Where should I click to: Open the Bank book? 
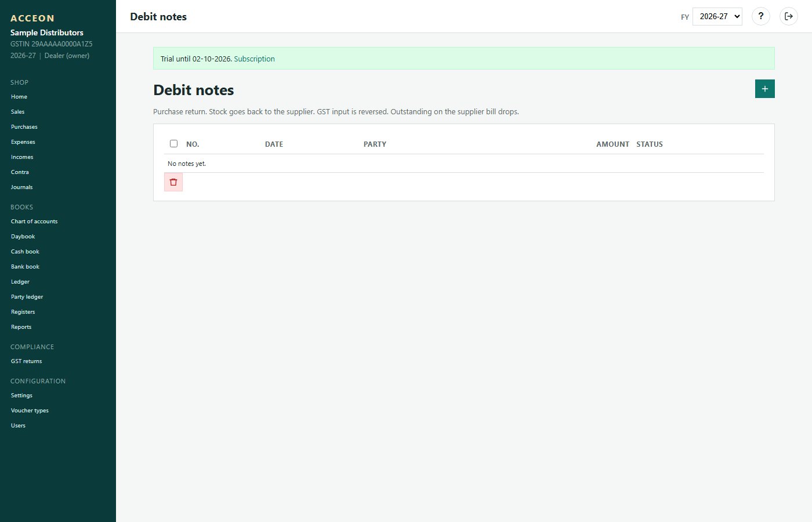[25, 267]
